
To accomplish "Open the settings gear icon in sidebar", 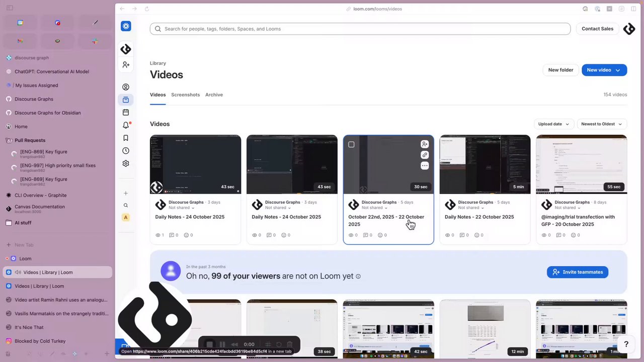I will click(126, 163).
